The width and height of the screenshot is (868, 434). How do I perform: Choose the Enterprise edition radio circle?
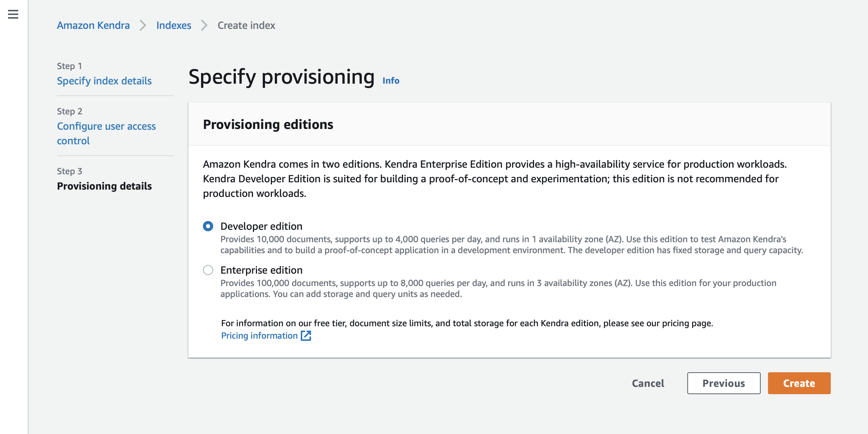click(208, 270)
